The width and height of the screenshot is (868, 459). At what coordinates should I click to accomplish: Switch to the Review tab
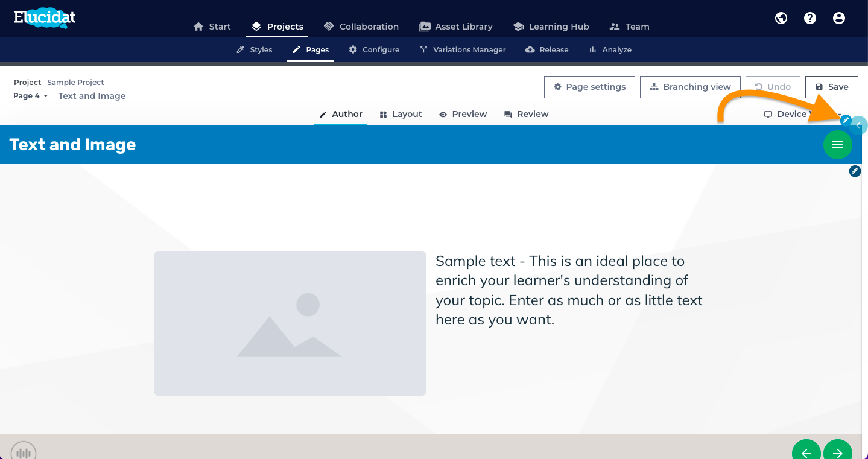point(527,114)
